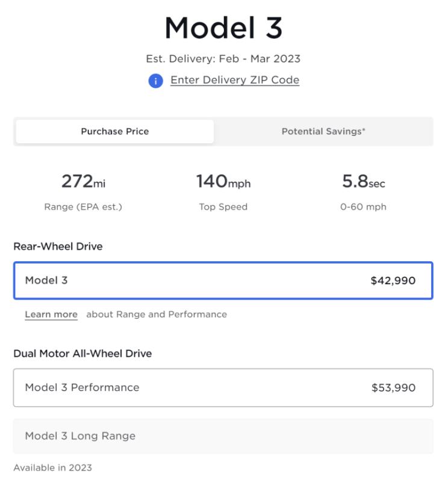Open the Learn more link
This screenshot has height=485, width=448.
(x=51, y=314)
